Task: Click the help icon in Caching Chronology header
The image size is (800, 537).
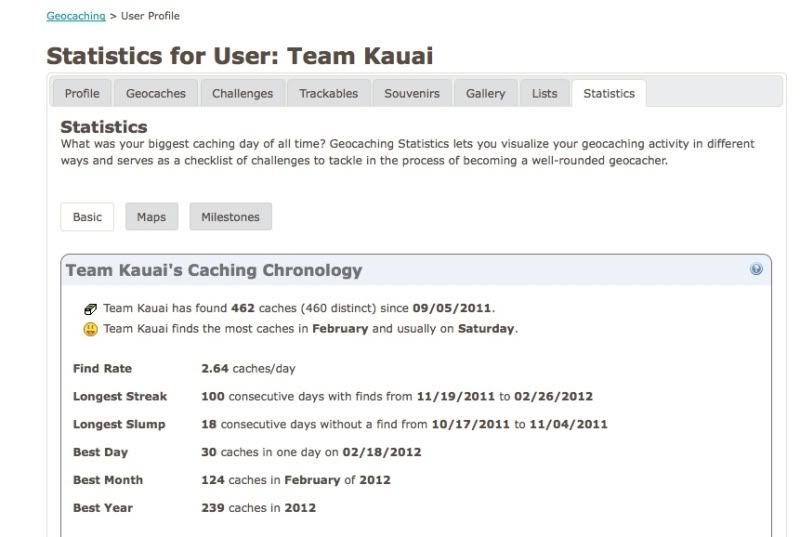Action: point(756,270)
